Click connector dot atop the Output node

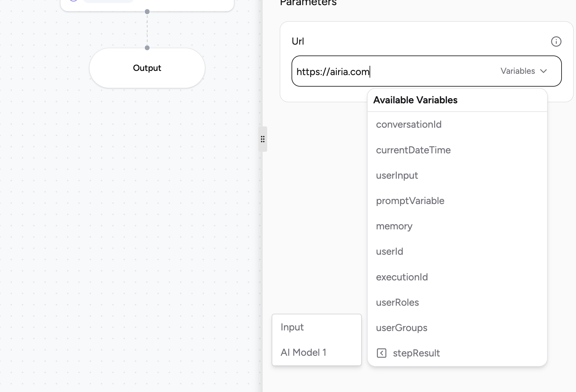(x=147, y=48)
